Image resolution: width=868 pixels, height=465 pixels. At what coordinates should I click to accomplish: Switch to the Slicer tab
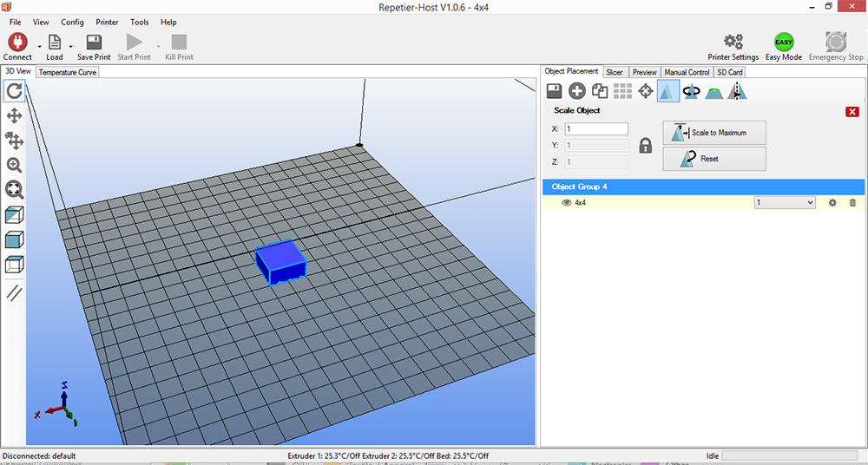click(615, 72)
